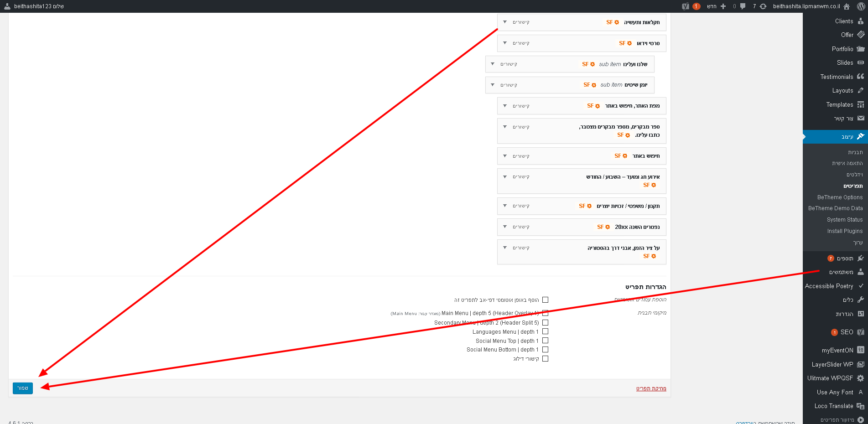Toggle the Languages Menu depth 1 checkbox
The width and height of the screenshot is (868, 424).
click(x=545, y=331)
